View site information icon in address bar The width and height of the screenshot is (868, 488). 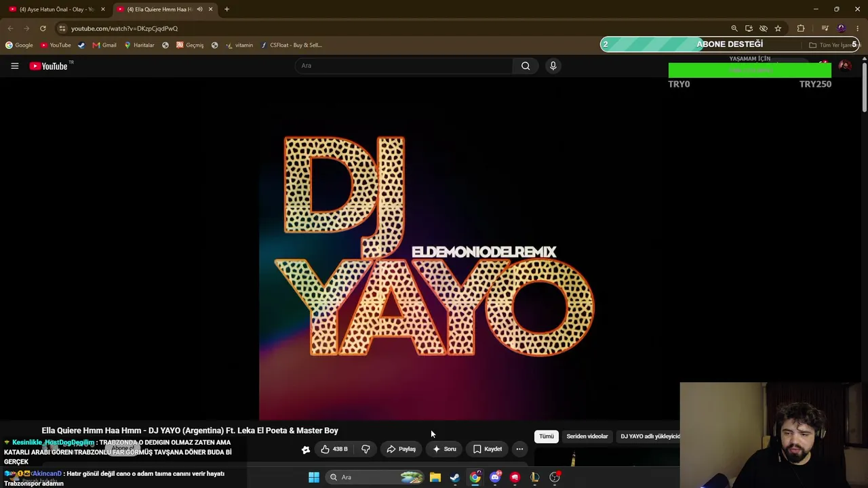click(x=62, y=28)
